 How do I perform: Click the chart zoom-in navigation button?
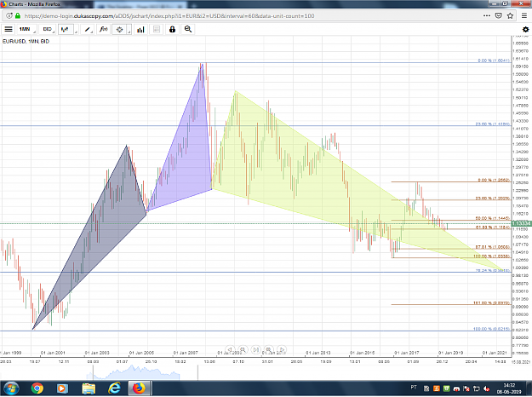[269, 349]
